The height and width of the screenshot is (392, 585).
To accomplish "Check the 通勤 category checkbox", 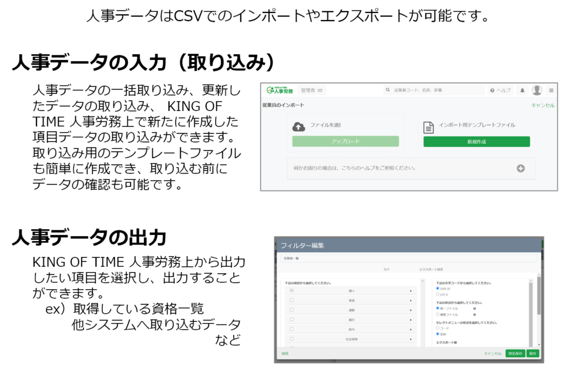I will pos(291,310).
